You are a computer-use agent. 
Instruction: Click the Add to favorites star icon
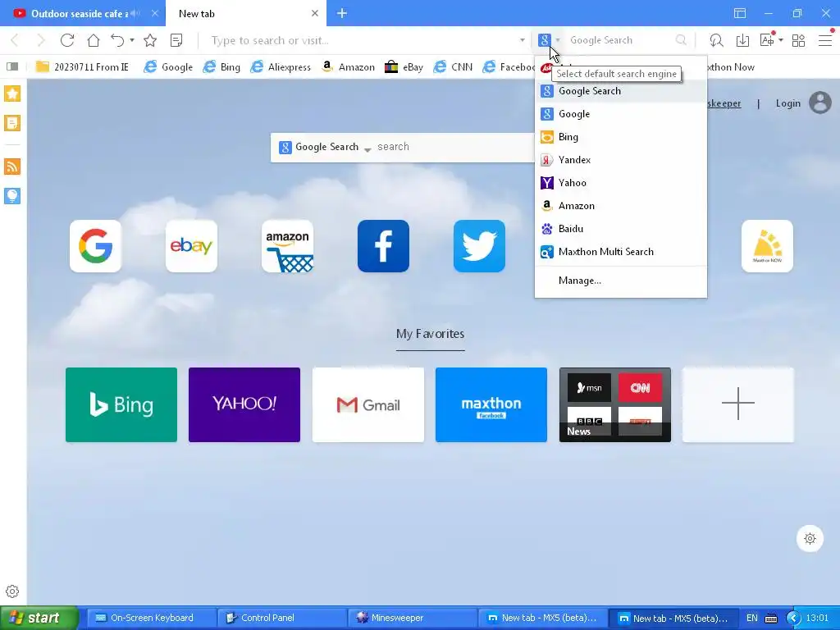tap(150, 40)
